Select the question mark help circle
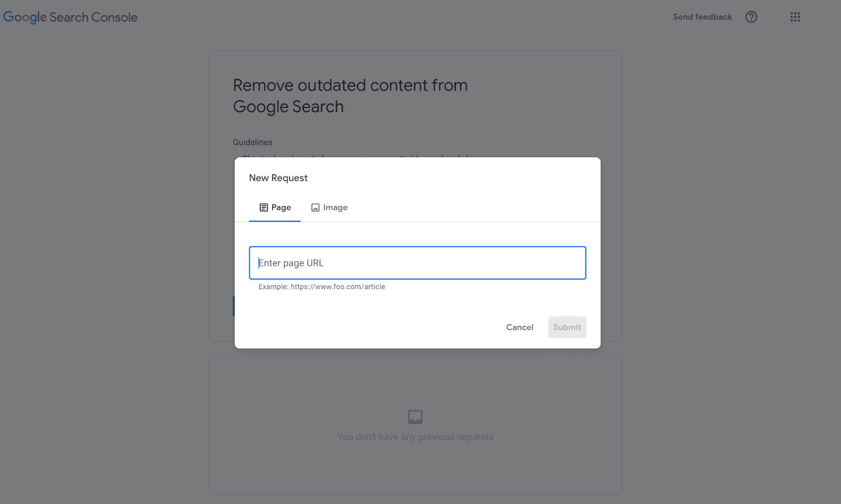Viewport: 841px width, 504px height. (x=751, y=17)
